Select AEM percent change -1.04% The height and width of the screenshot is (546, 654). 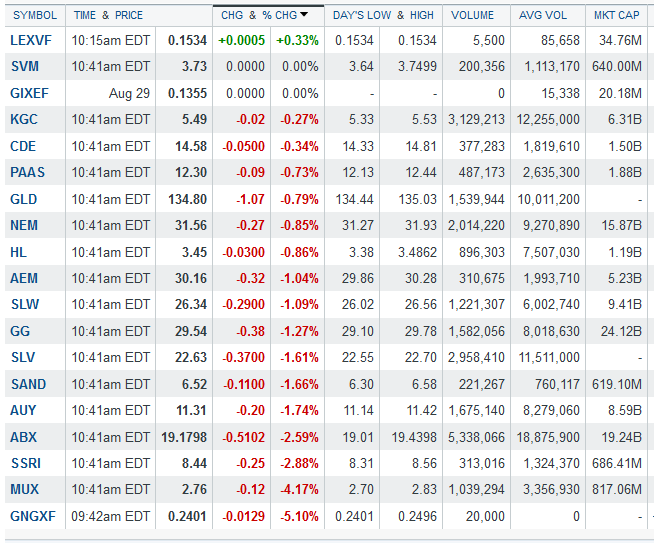point(299,278)
